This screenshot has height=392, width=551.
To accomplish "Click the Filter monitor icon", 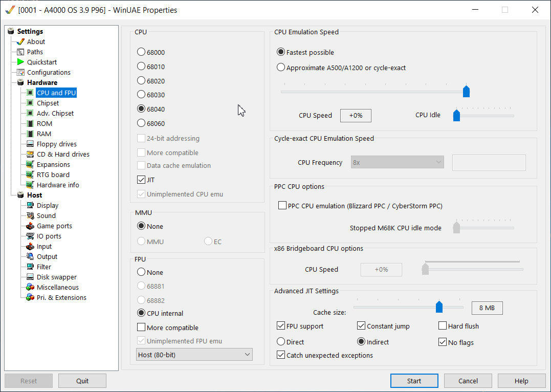I will [x=30, y=267].
